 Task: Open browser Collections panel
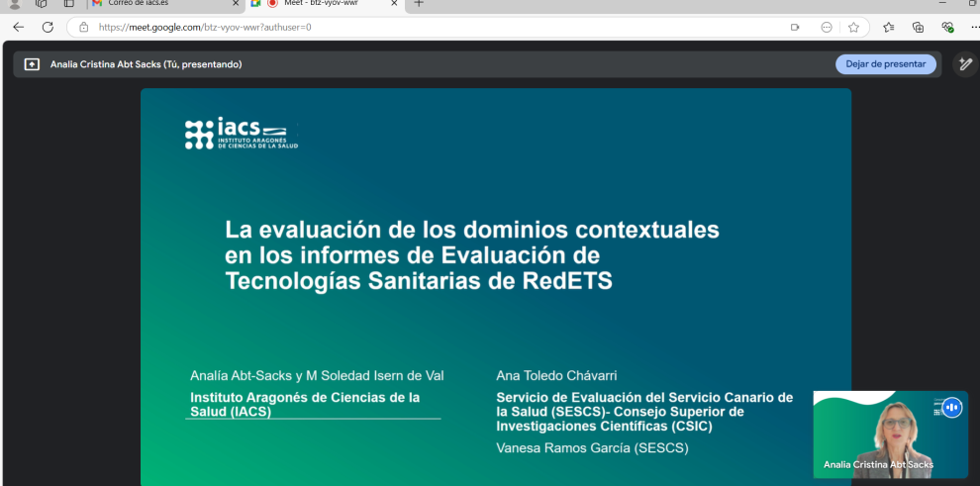pos(918,27)
